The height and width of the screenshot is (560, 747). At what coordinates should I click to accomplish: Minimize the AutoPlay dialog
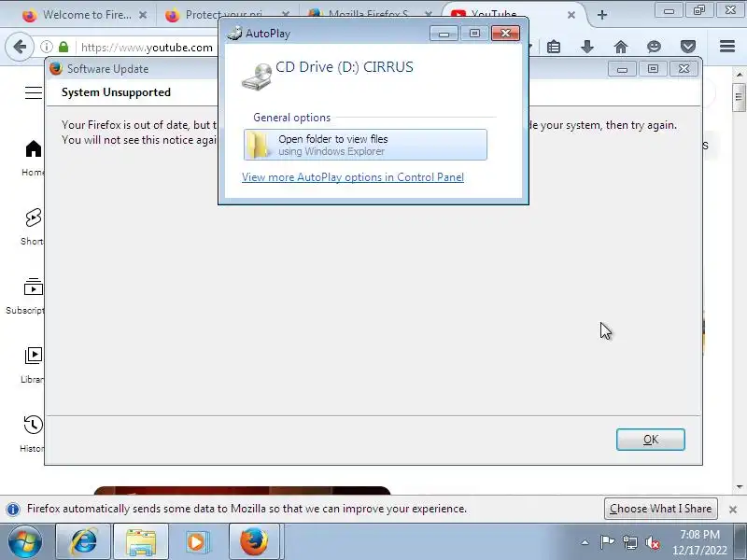click(x=444, y=34)
